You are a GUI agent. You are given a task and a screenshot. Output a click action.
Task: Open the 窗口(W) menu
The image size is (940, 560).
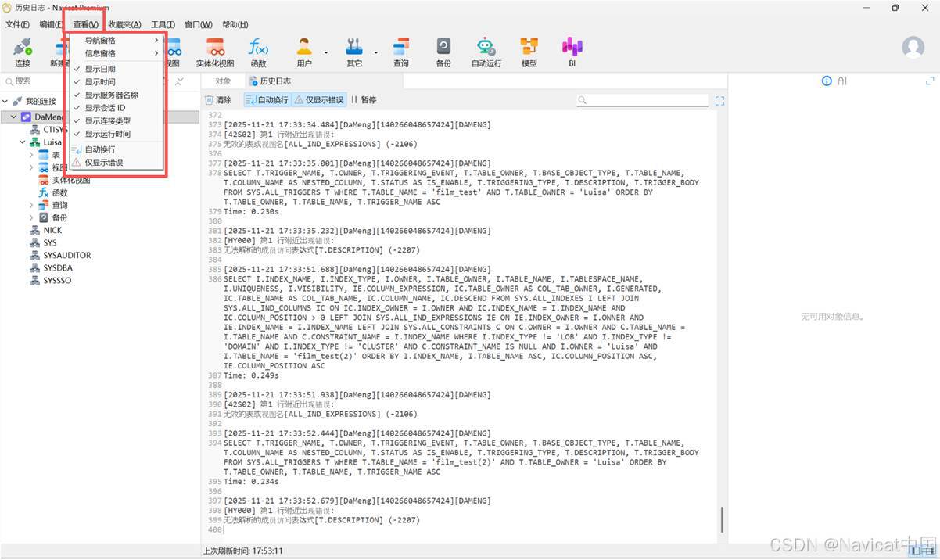pyautogui.click(x=199, y=24)
